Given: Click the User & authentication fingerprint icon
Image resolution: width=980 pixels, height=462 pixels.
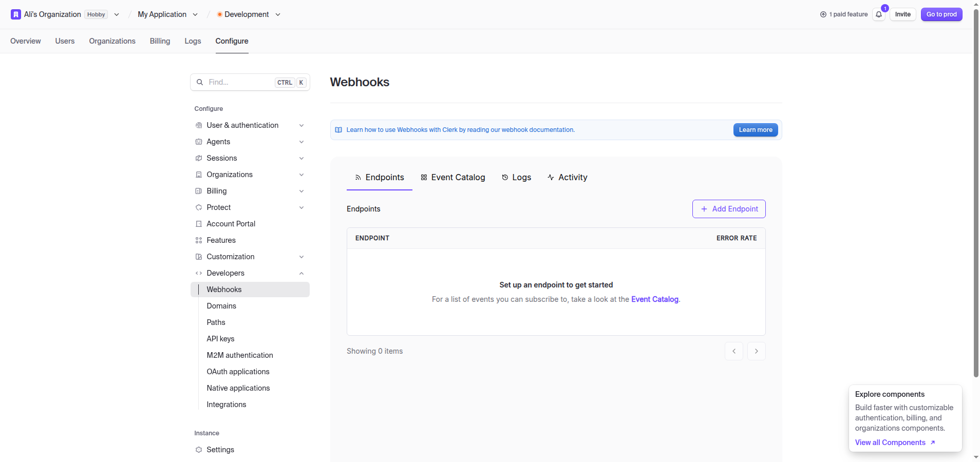Looking at the screenshot, I should [x=199, y=125].
